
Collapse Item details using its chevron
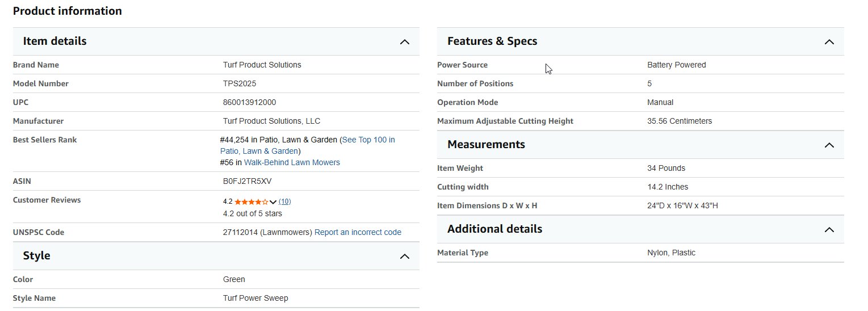tap(404, 42)
